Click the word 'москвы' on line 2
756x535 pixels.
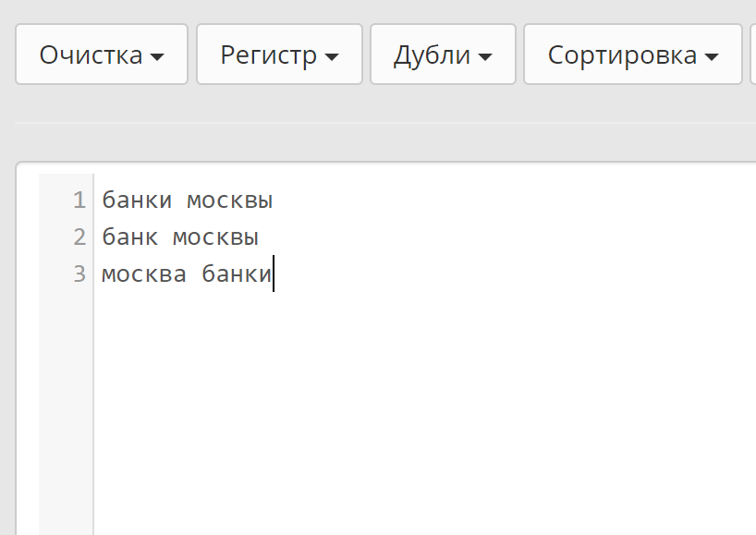point(215,237)
